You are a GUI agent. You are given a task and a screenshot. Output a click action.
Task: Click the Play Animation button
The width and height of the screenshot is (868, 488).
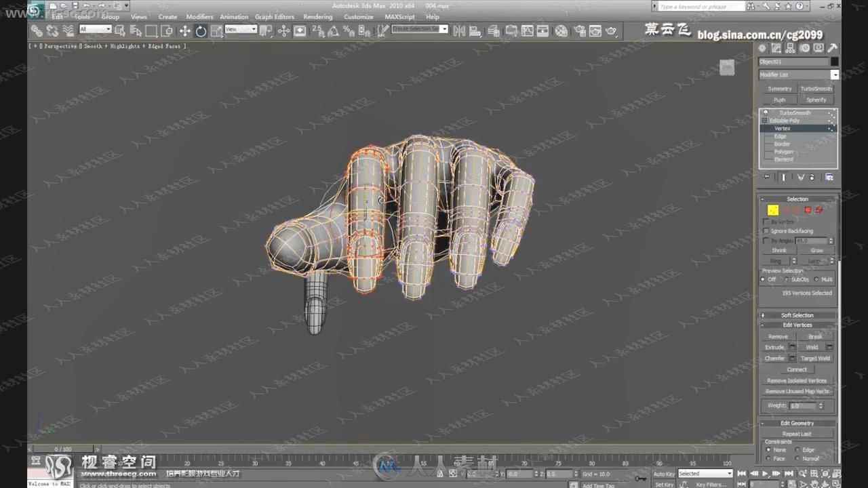(x=766, y=474)
